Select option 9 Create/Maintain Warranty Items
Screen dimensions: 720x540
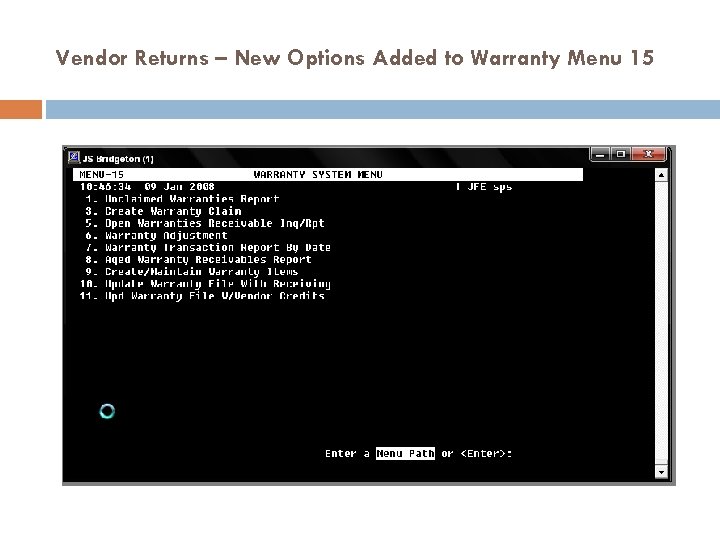pyautogui.click(x=191, y=271)
